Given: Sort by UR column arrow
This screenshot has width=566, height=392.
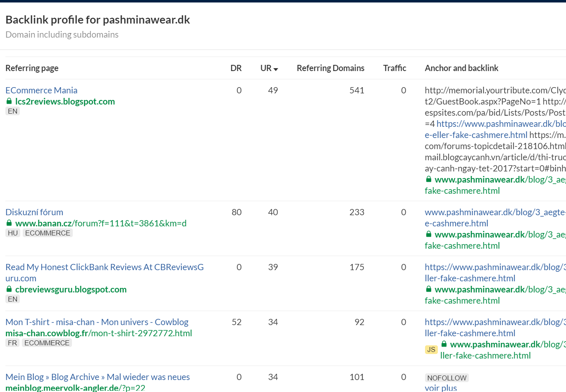Looking at the screenshot, I should click(x=276, y=69).
